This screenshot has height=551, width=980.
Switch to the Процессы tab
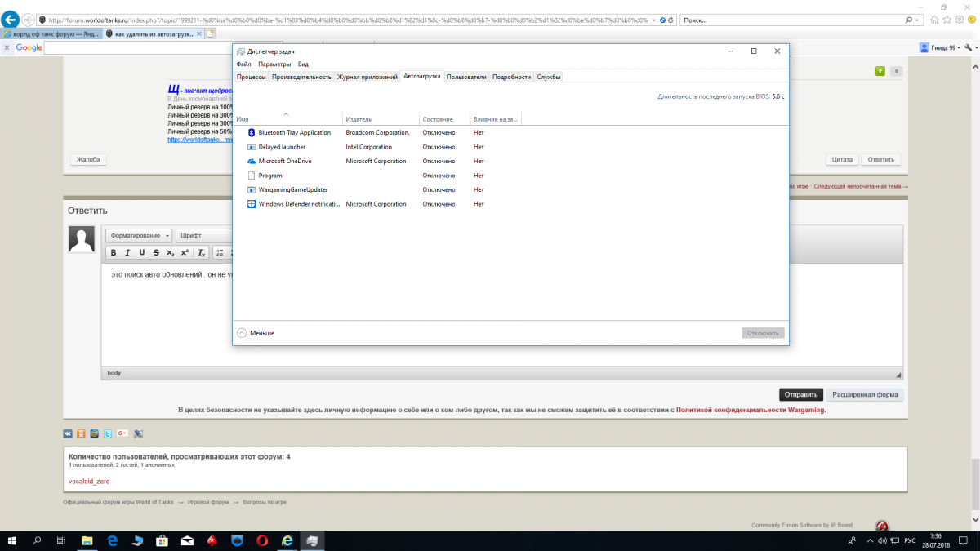point(251,77)
